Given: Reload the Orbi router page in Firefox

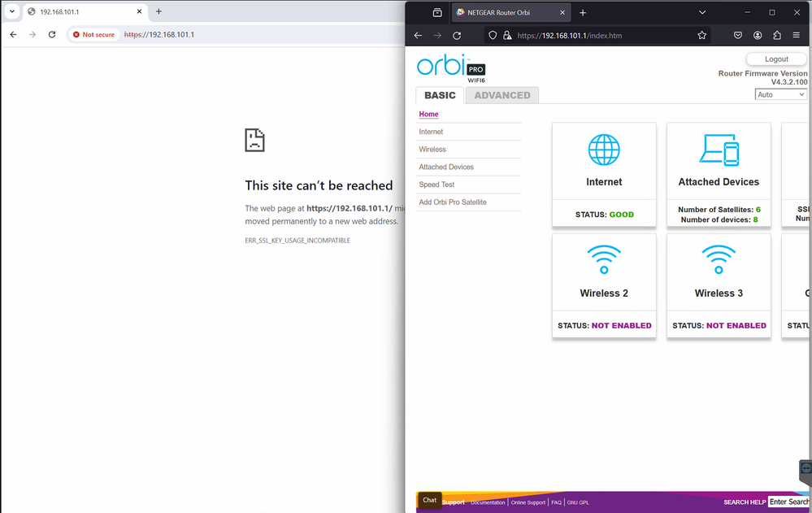Looking at the screenshot, I should pyautogui.click(x=457, y=36).
